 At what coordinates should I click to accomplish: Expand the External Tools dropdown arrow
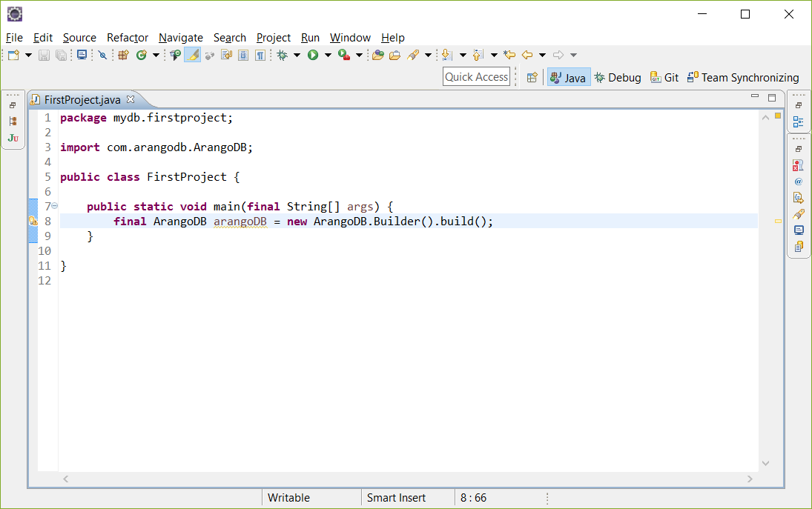tap(359, 55)
